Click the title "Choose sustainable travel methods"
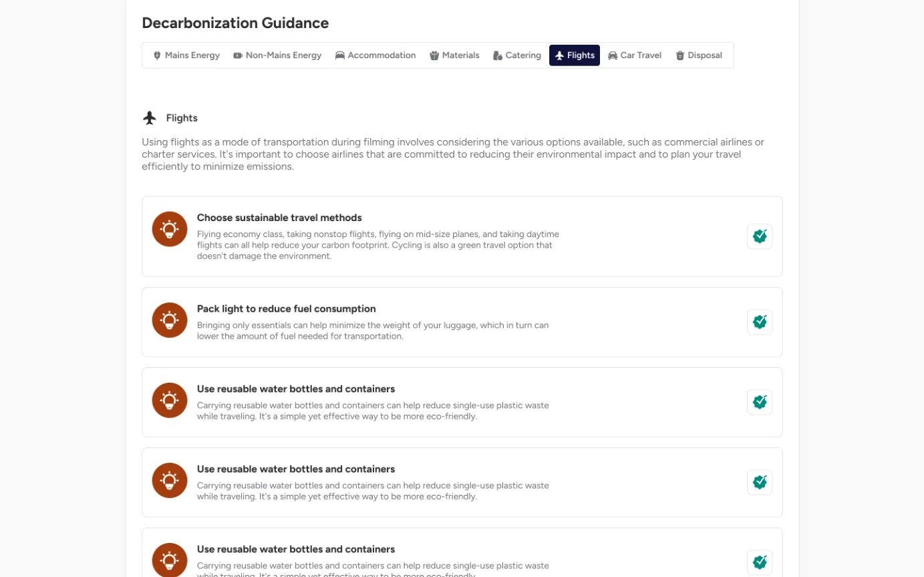Screen dimensions: 924x577 (279, 218)
